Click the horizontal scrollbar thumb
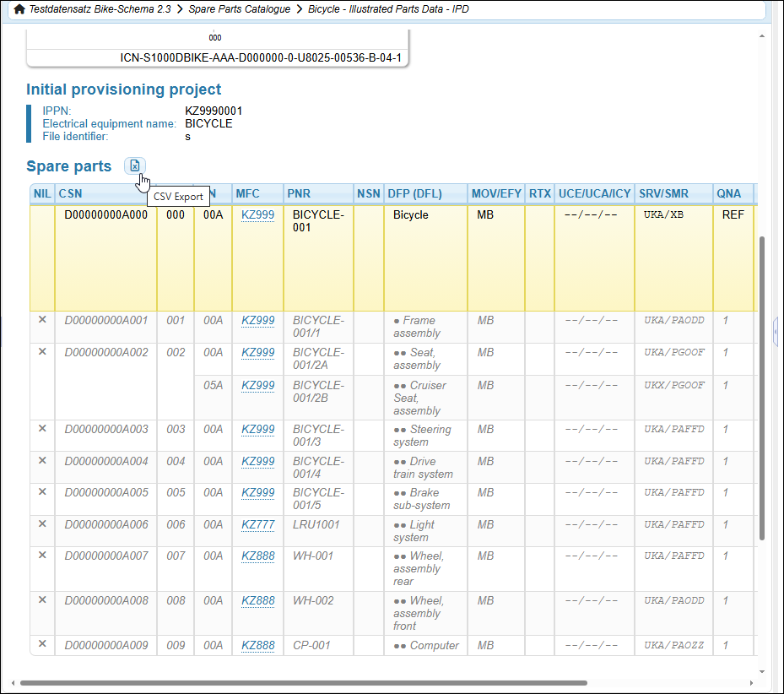 pos(304,683)
